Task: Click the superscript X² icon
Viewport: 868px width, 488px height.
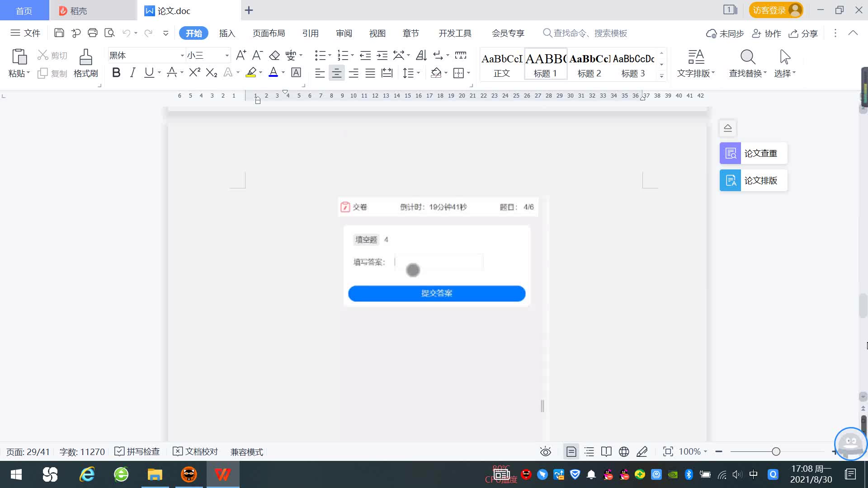Action: tap(194, 73)
